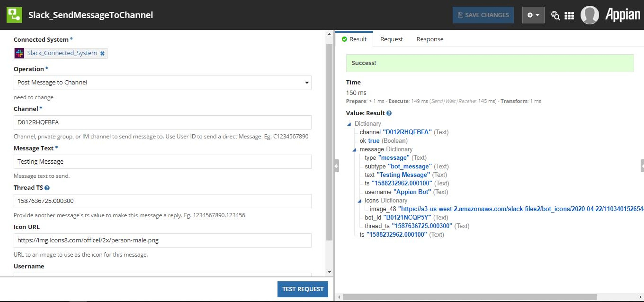644x302 pixels.
Task: Click the Thread TS input field
Action: [x=163, y=201]
